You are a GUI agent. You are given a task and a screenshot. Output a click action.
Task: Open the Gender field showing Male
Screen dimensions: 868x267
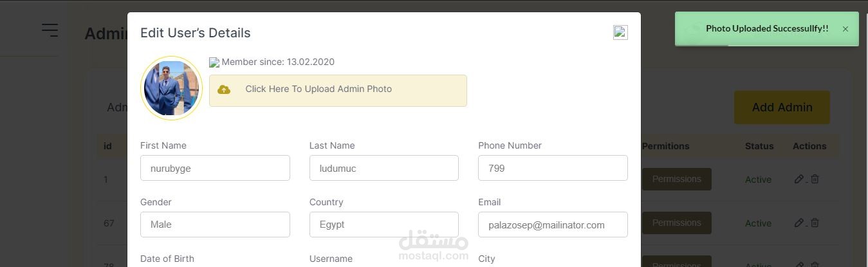215,225
